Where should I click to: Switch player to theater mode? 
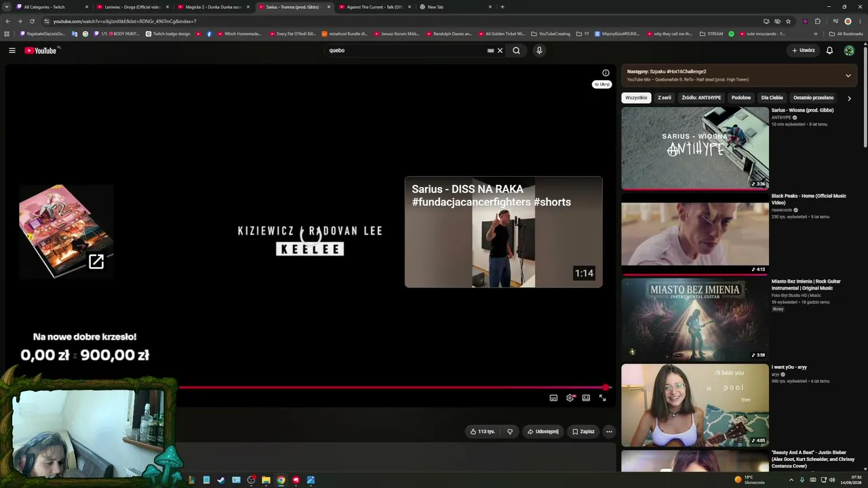(586, 398)
